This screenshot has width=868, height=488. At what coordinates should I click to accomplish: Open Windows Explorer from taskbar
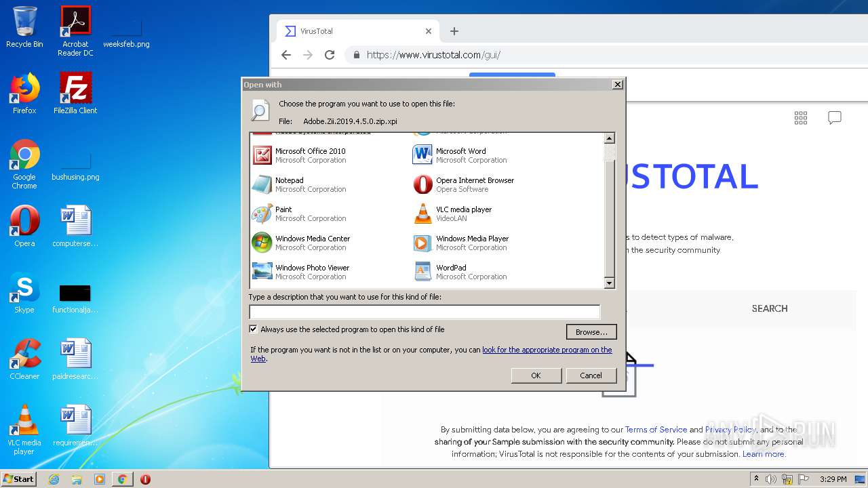(77, 479)
